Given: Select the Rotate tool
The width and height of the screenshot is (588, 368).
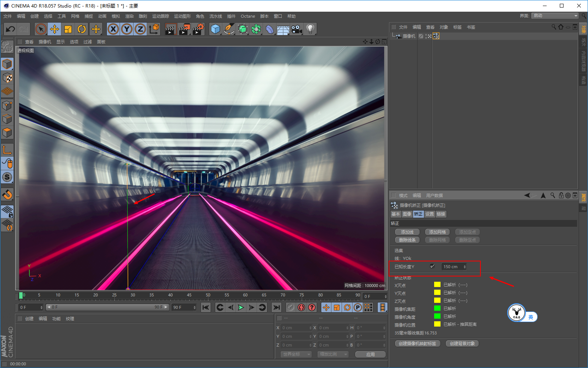Looking at the screenshot, I should coord(82,29).
